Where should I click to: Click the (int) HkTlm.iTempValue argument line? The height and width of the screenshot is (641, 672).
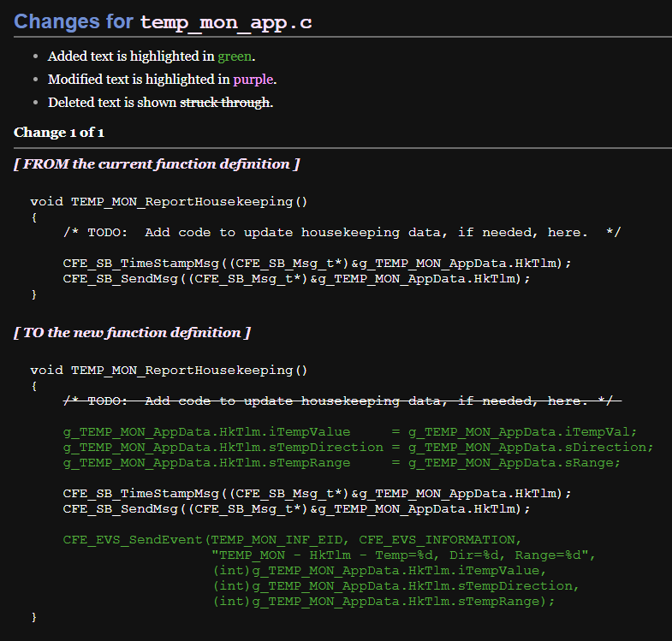point(378,571)
